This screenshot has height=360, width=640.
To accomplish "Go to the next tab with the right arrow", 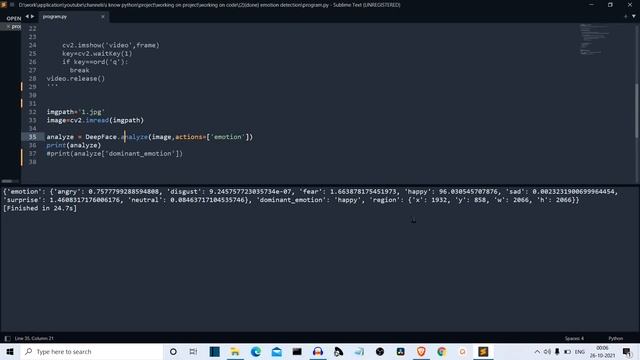I will (33, 17).
